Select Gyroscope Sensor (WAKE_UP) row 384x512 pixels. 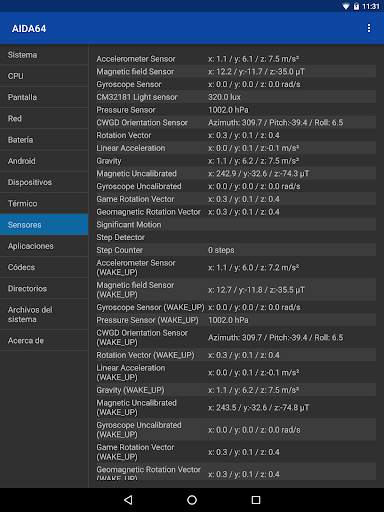pos(236,307)
